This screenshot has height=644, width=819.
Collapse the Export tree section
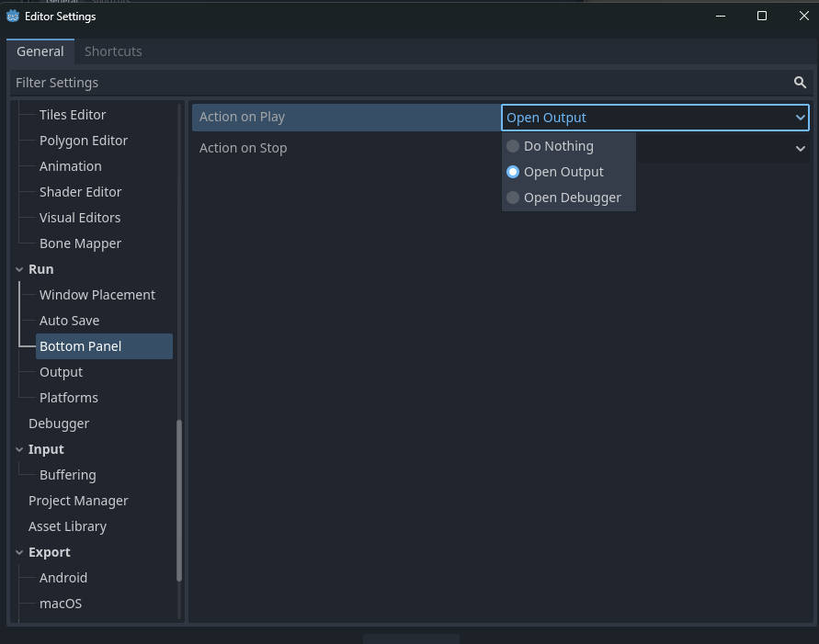pos(20,552)
